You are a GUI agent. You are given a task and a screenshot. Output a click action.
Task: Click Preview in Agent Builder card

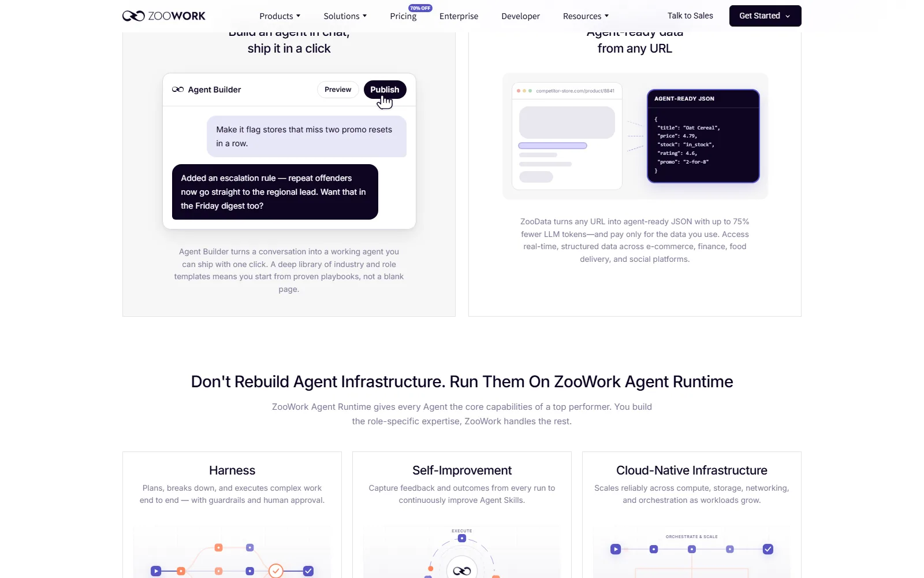pos(338,90)
